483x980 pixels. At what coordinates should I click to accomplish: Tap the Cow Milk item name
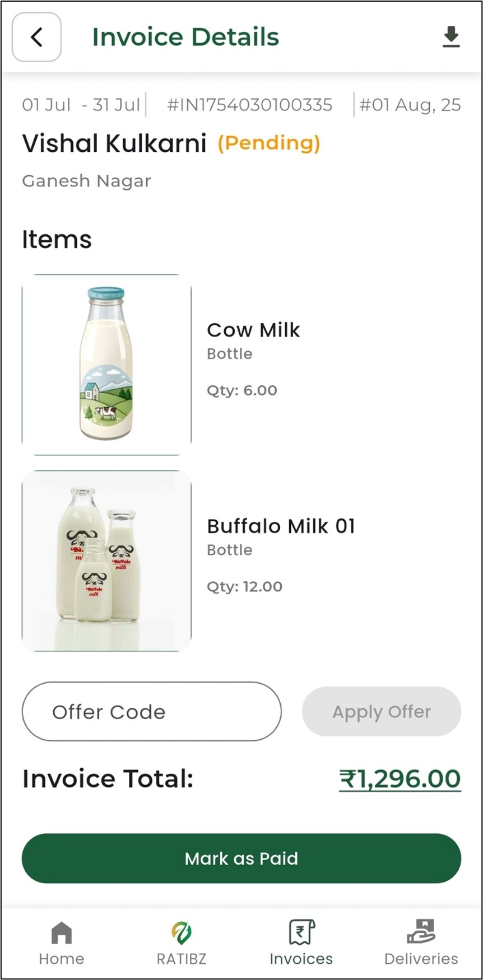(253, 330)
